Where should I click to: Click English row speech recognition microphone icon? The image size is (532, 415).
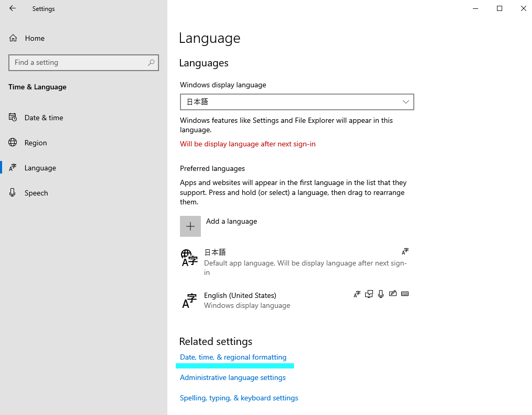[381, 294]
